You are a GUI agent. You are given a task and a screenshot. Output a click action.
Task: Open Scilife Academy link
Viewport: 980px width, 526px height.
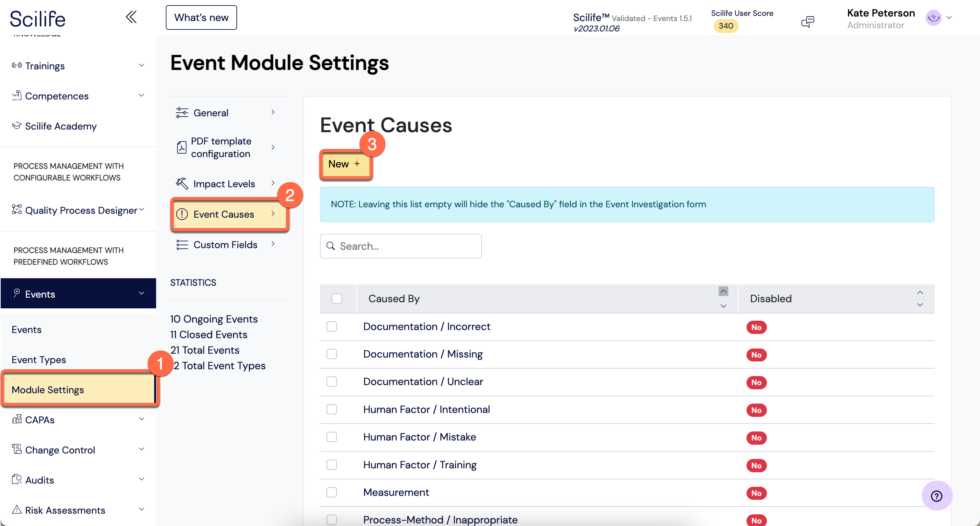pyautogui.click(x=61, y=126)
